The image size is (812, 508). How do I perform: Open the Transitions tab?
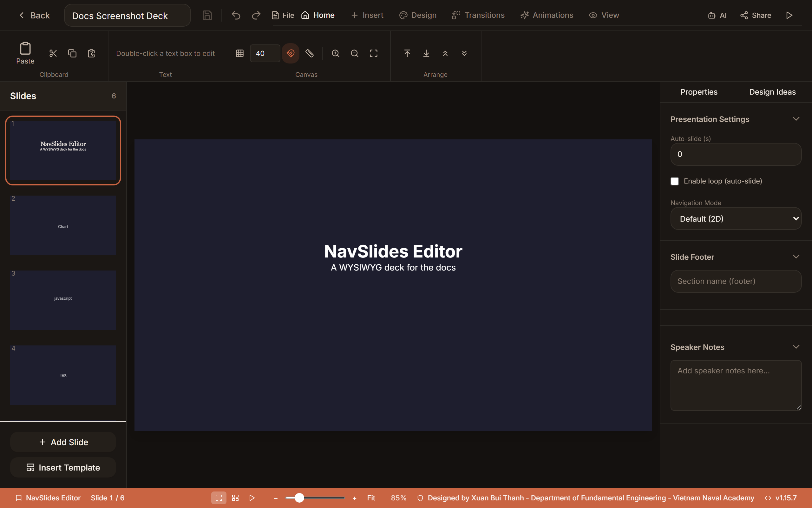coord(478,16)
